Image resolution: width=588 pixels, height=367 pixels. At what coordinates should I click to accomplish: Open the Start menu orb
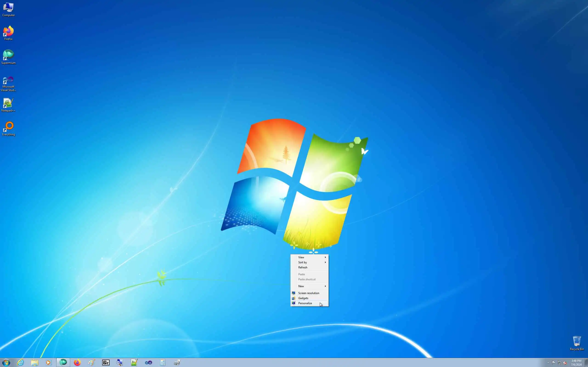pos(6,363)
